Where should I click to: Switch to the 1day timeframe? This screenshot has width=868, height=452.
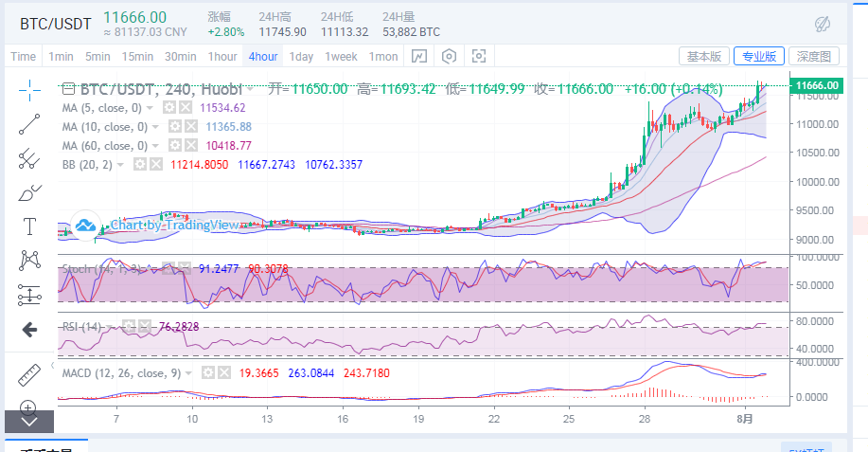tap(301, 57)
